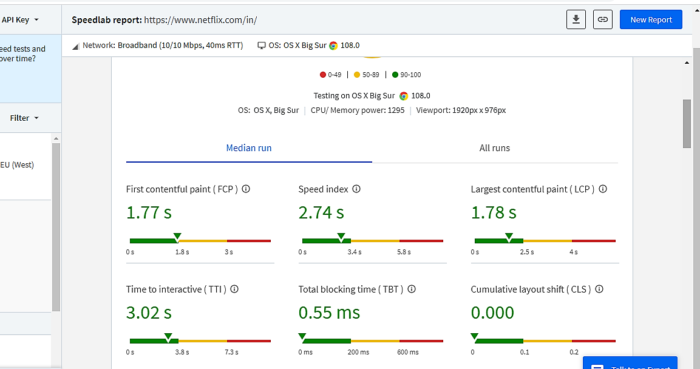Open info for First contentful paint
The height and width of the screenshot is (369, 700).
(246, 189)
